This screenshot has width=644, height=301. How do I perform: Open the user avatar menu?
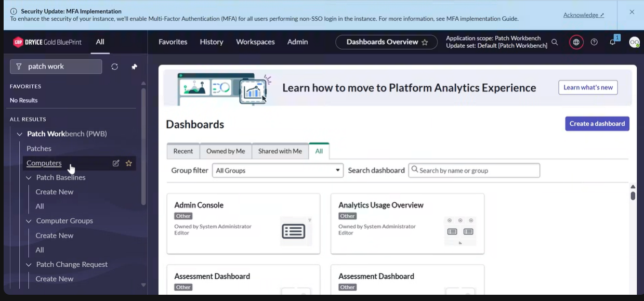634,43
